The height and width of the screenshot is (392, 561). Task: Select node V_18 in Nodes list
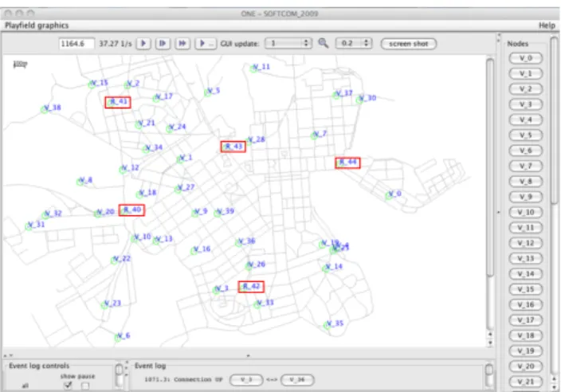pos(526,335)
